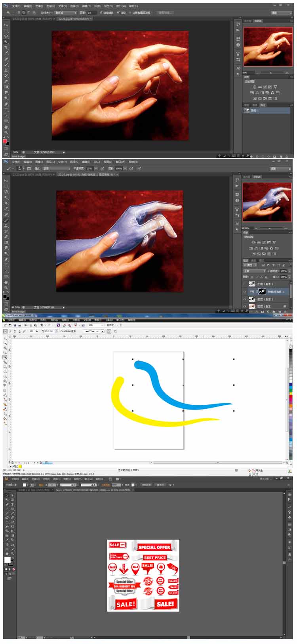Select the Brush tool in second Photoshop window

pos(6,220)
